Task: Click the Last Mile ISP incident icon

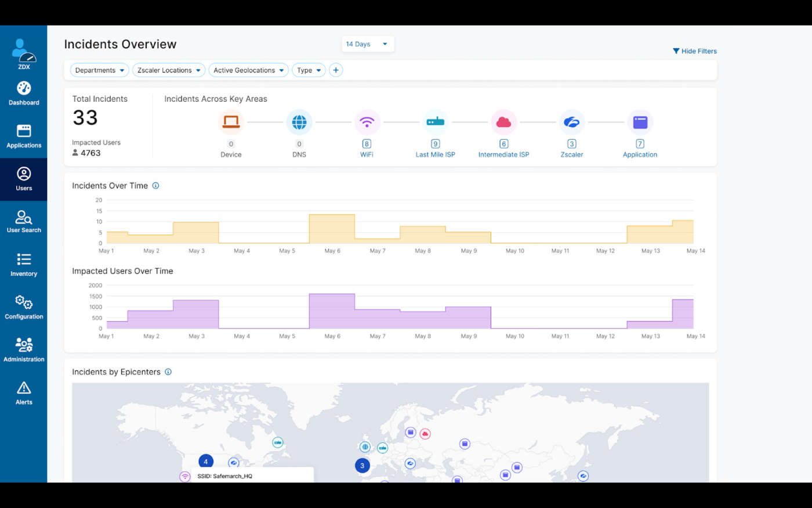Action: [436, 123]
